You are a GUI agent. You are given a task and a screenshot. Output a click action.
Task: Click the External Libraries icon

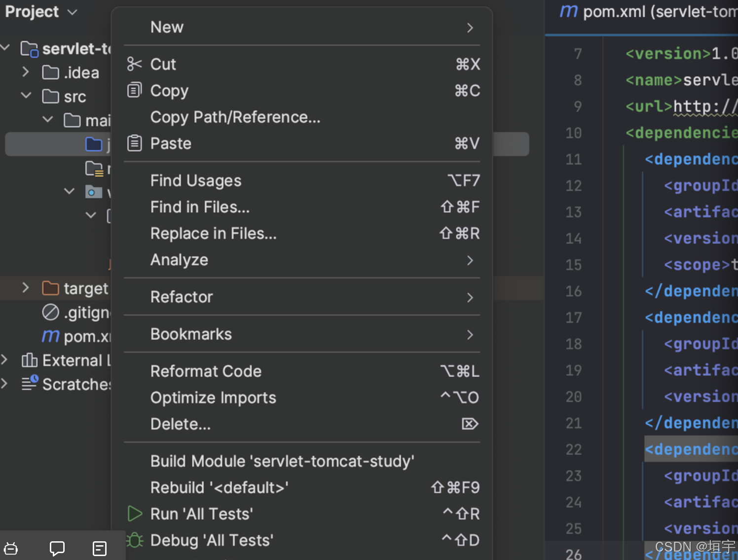(30, 360)
